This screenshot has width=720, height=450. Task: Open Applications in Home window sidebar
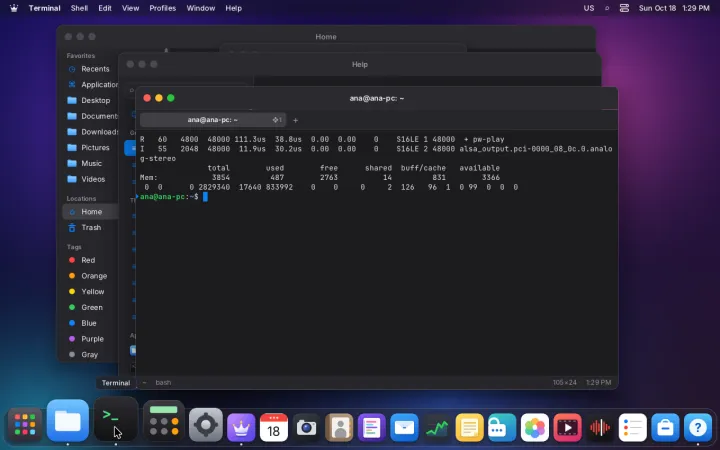click(90, 84)
